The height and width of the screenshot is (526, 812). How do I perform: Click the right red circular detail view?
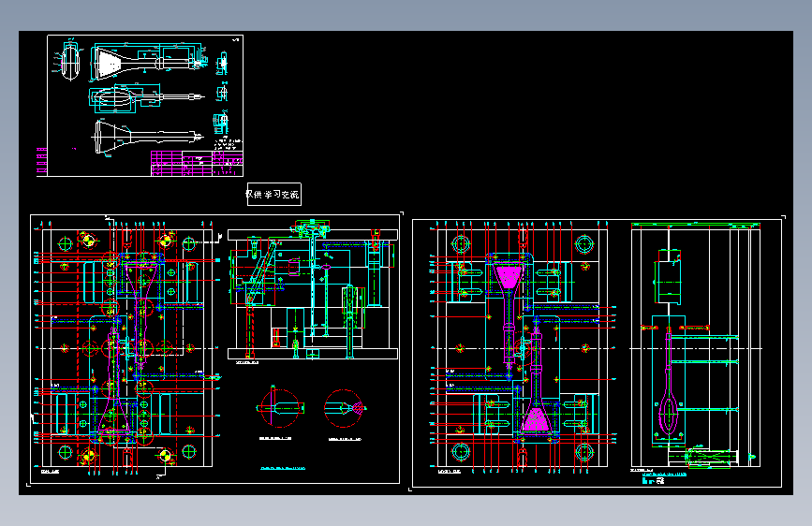point(345,408)
